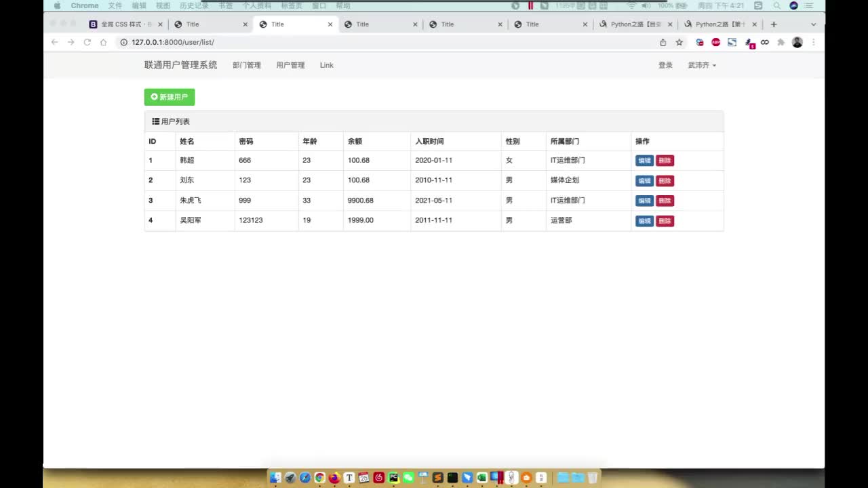Open the ABP adblock extension icon
This screenshot has width=868, height=488.
point(715,42)
